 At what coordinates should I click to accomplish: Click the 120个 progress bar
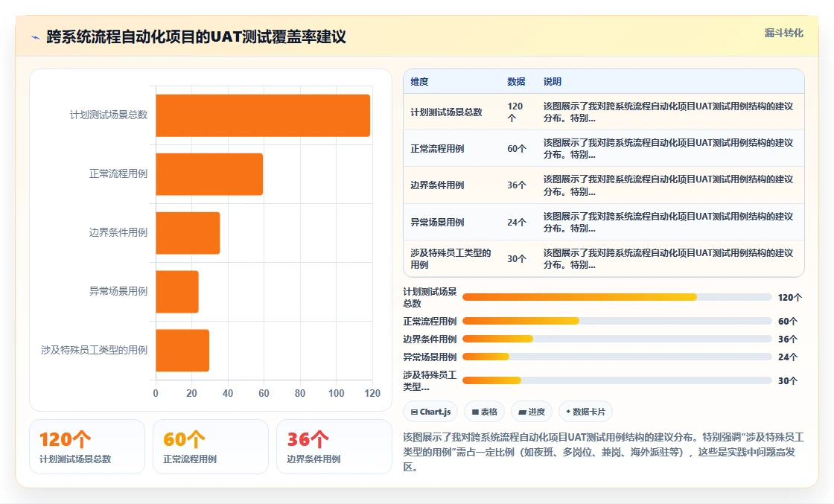pos(617,297)
